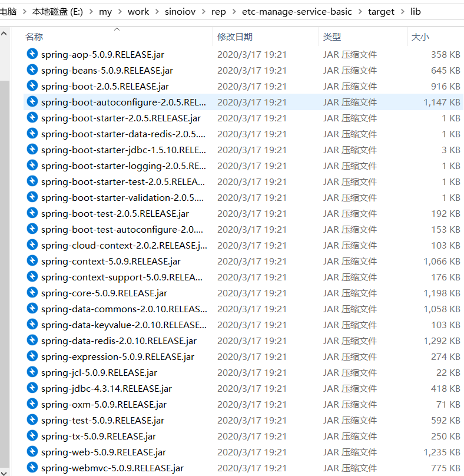Image resolution: width=464 pixels, height=476 pixels.
Task: Click the lib segment in the address bar
Action: coord(416,12)
